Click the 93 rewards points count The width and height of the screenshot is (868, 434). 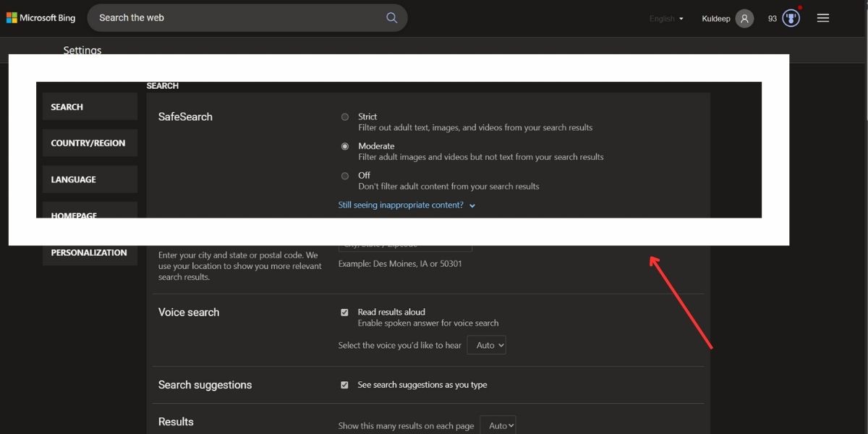[x=773, y=19]
